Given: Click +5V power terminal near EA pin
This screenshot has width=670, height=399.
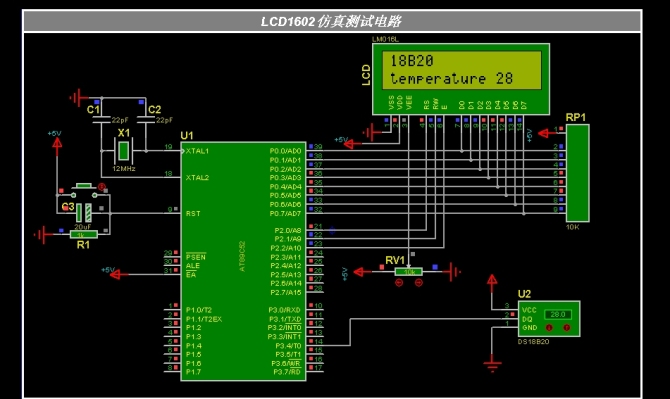Looking at the screenshot, I should [118, 274].
